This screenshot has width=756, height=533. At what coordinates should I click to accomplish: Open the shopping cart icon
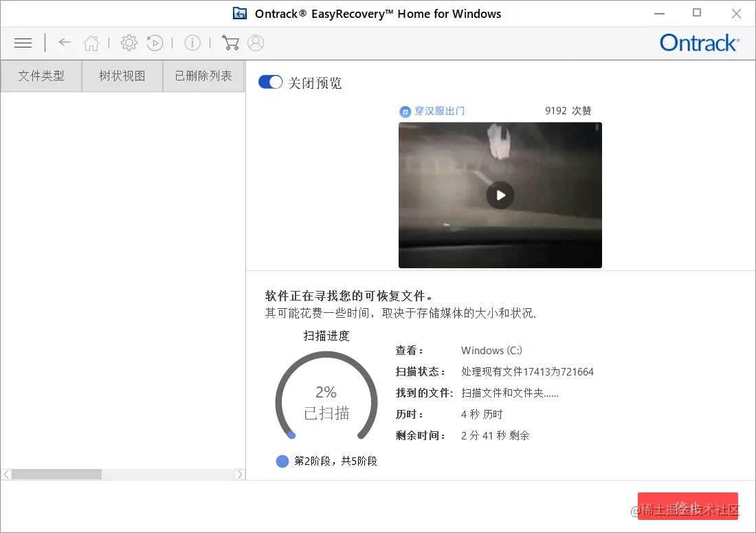[x=230, y=43]
